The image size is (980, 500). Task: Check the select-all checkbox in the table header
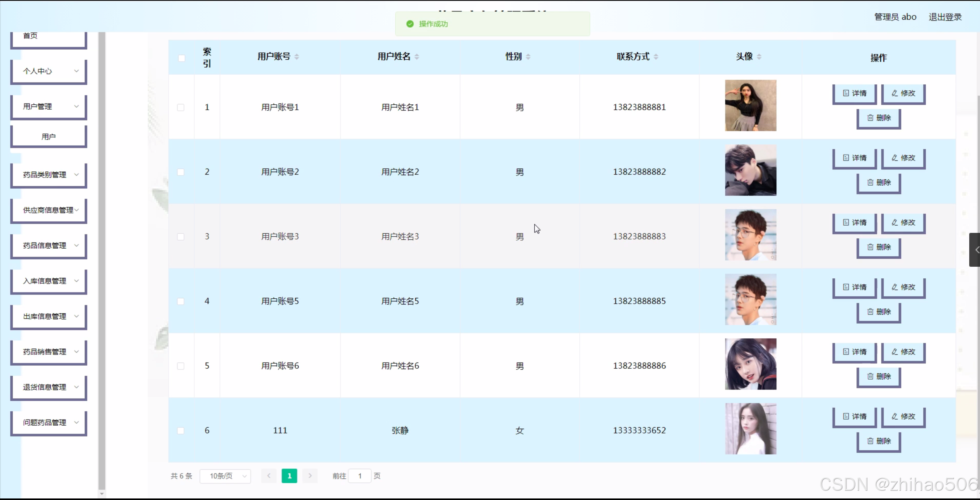click(x=181, y=58)
